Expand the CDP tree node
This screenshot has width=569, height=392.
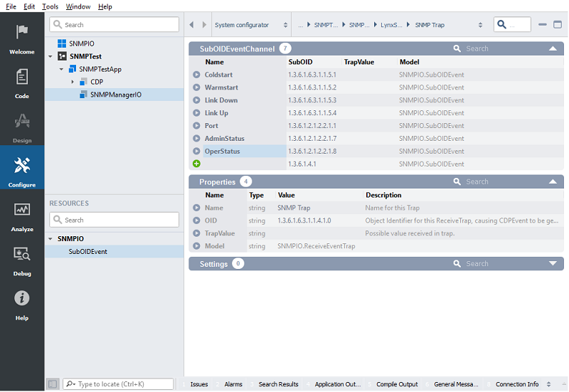(x=73, y=82)
